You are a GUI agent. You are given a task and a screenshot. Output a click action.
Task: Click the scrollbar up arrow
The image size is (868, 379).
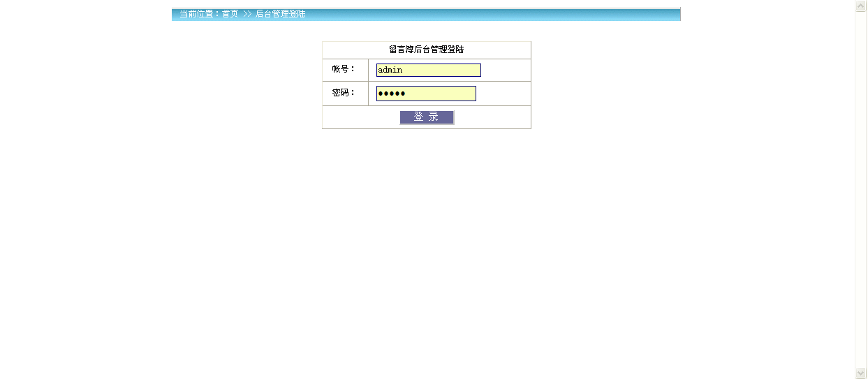point(861,6)
